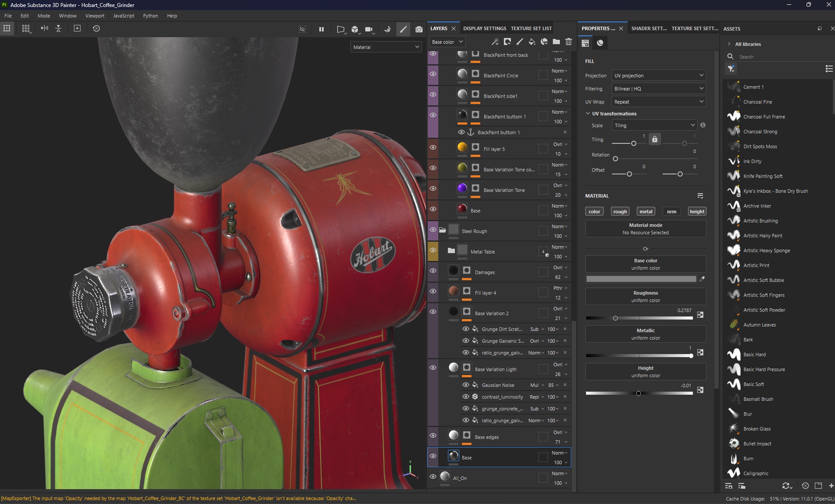Click the Roughness uniform color button
Screen dimensions: 835x504
[646, 296]
